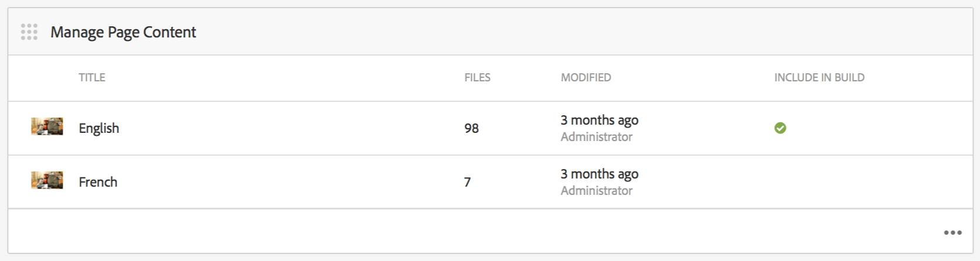This screenshot has height=261, width=980.
Task: Open the French page content
Action: 98,182
